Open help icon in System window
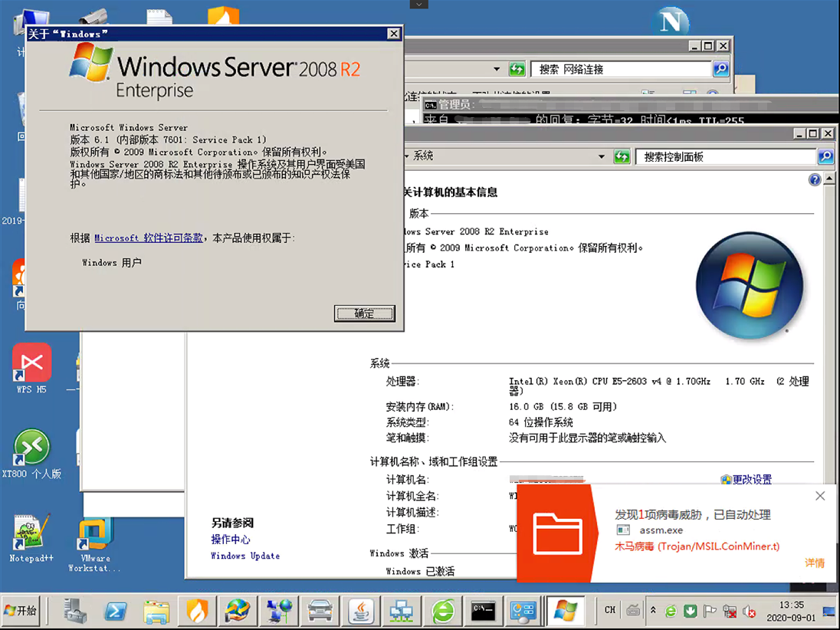 coord(814,180)
